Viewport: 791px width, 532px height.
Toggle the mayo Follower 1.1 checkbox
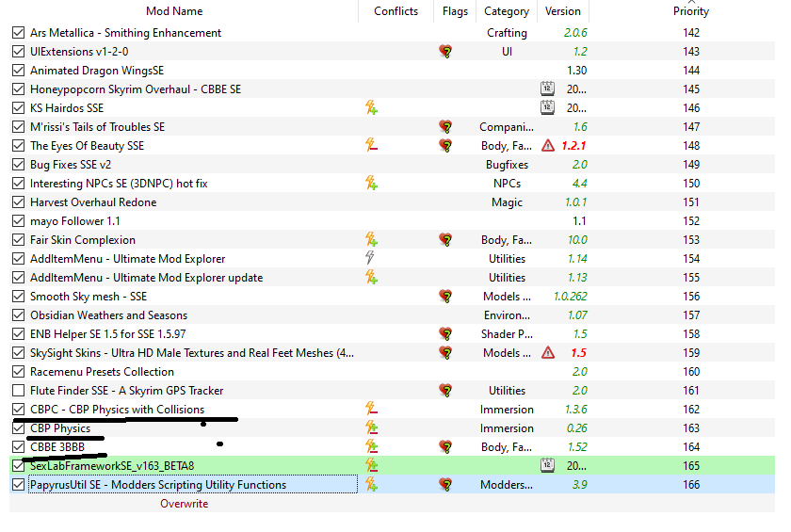point(18,221)
